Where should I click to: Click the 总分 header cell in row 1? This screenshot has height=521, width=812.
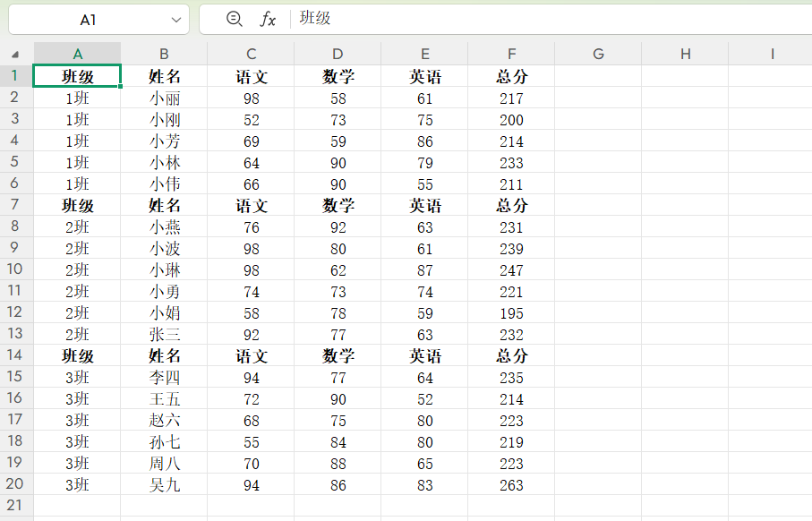[511, 76]
